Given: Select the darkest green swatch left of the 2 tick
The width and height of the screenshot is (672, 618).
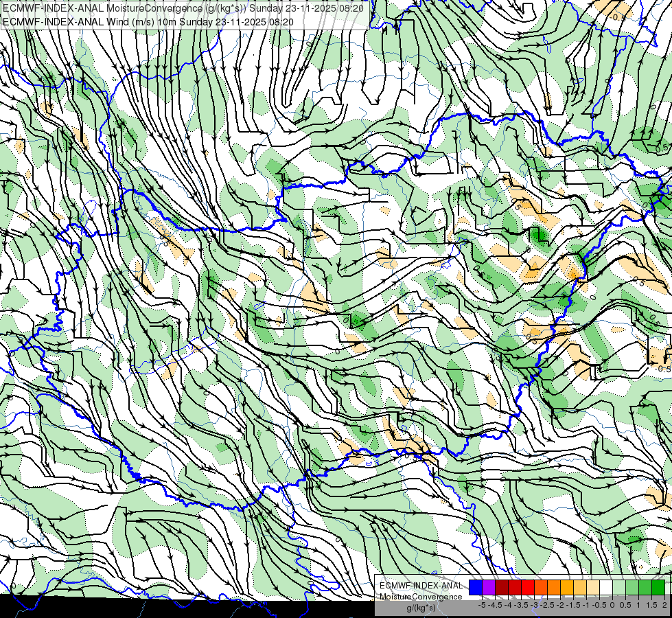Looking at the screenshot, I should 658,588.
